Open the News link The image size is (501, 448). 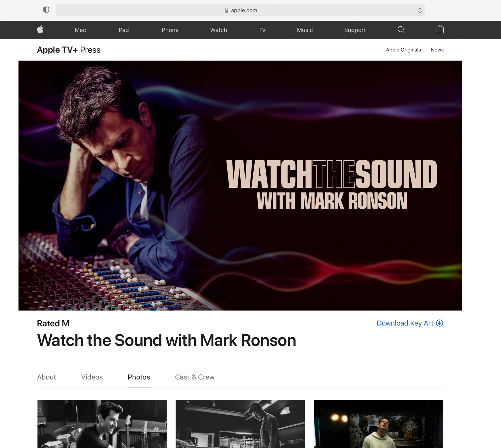(x=437, y=50)
